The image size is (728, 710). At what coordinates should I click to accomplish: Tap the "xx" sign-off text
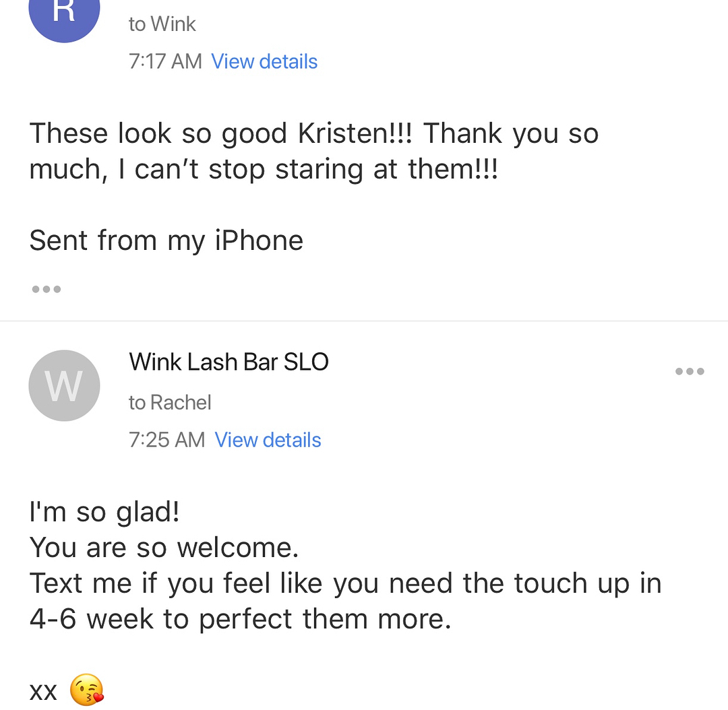(44, 692)
